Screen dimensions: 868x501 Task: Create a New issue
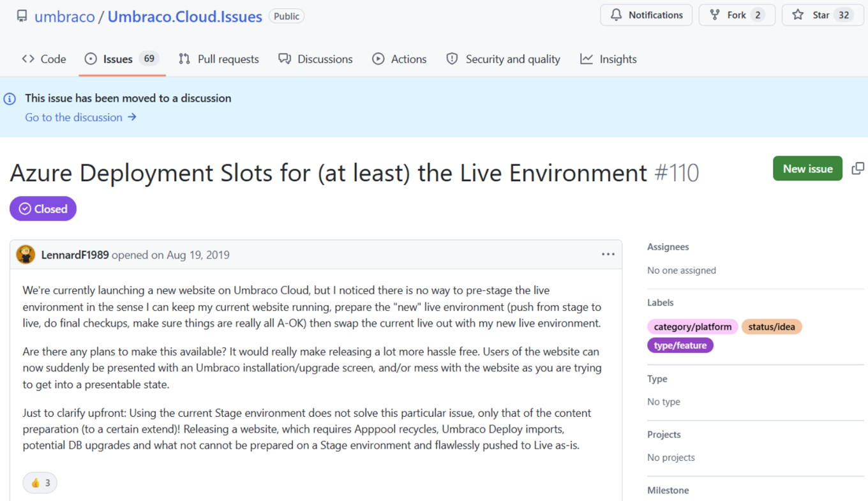(x=807, y=168)
